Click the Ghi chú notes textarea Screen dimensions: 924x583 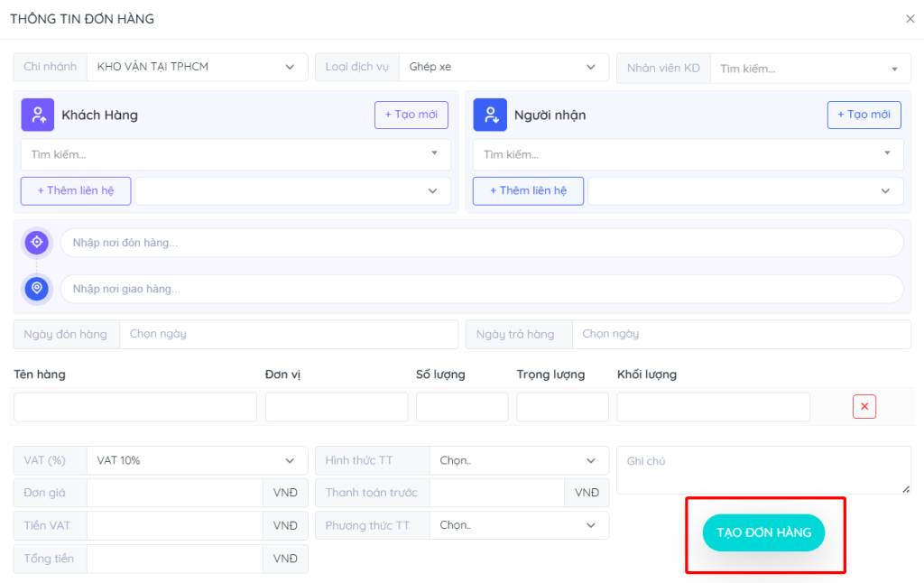point(762,470)
